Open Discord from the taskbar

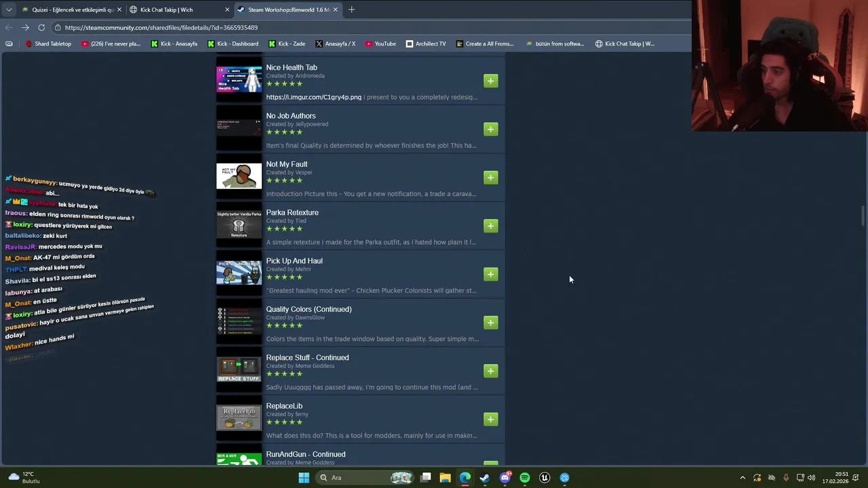[505, 478]
